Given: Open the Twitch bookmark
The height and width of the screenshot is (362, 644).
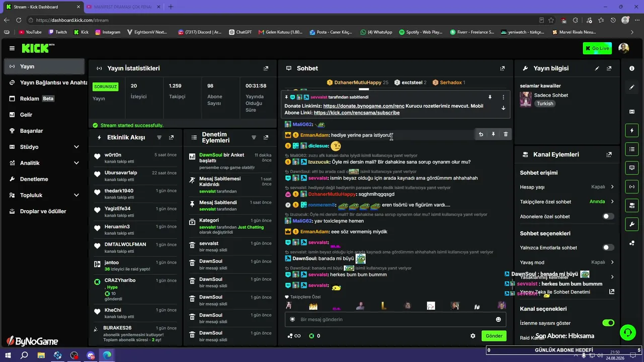Looking at the screenshot, I should pyautogui.click(x=57, y=32).
